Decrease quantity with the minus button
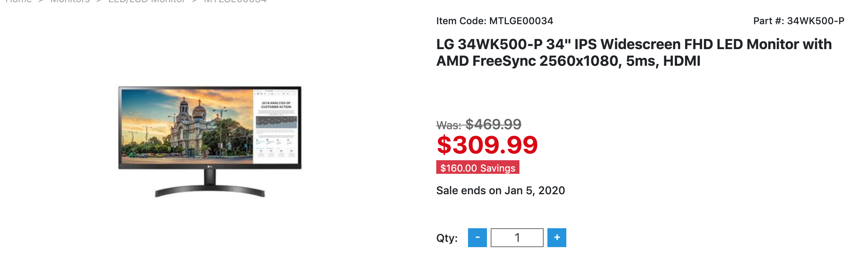Screen dimensions: 868x263 (x=477, y=238)
